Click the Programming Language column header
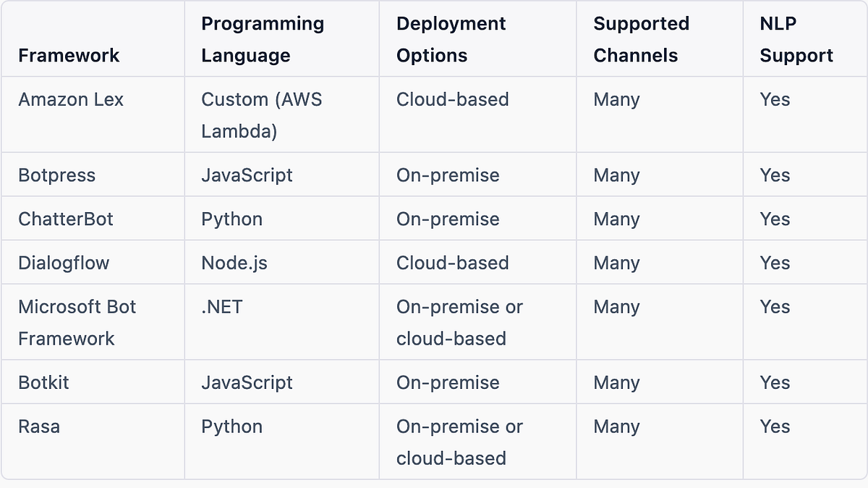The width and height of the screenshot is (868, 488). pyautogui.click(x=263, y=39)
